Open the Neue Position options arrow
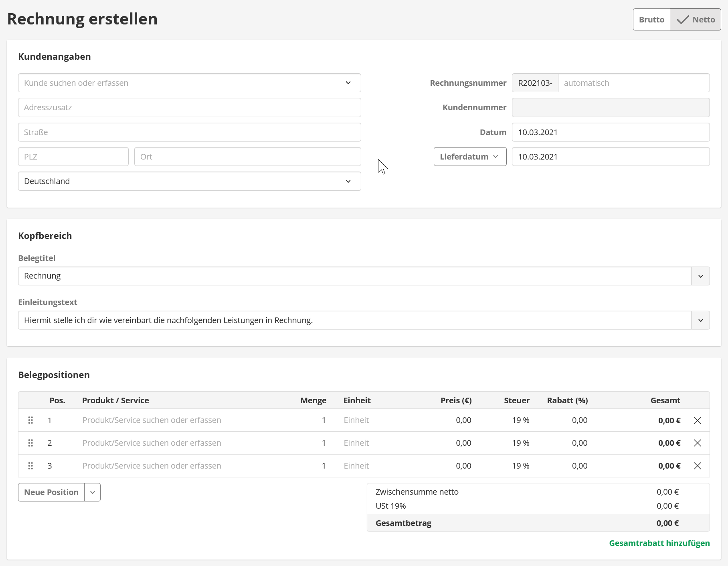Viewport: 728px width, 566px height. 93,492
